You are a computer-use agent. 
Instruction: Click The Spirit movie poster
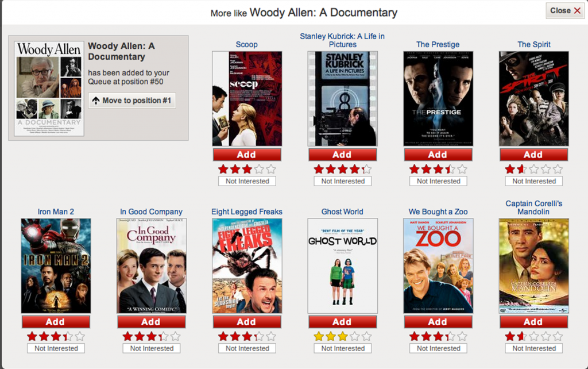point(533,99)
